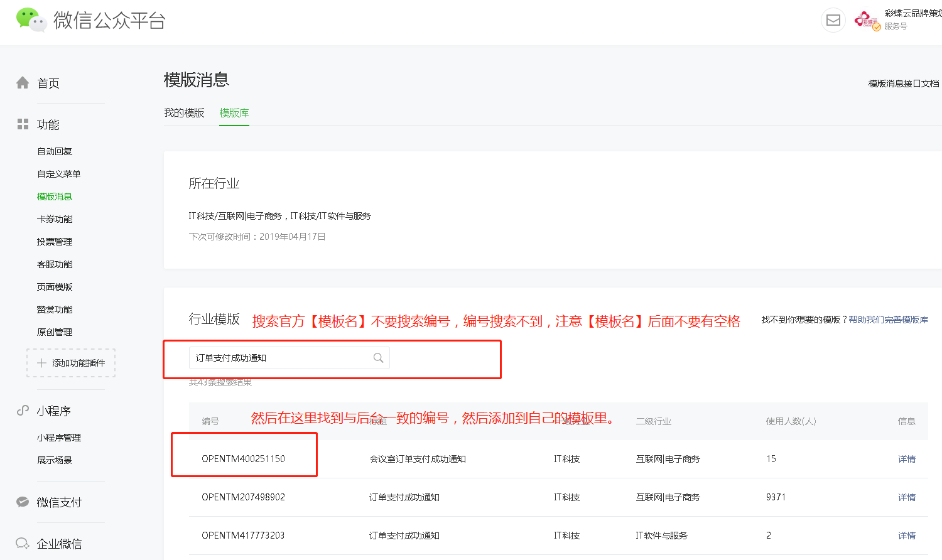The image size is (942, 560).
Task: Open the mail notifications icon
Action: click(833, 20)
